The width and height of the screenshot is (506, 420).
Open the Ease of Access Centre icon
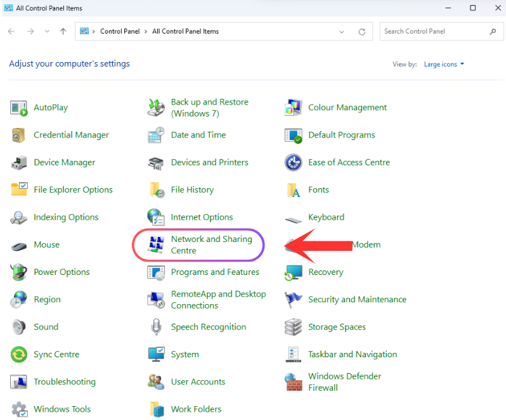(x=294, y=162)
